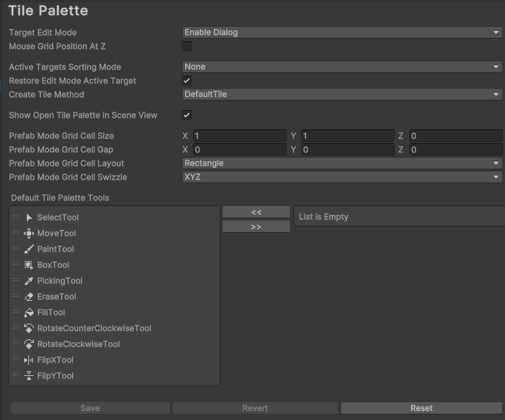The image size is (505, 420).
Task: Select the PickingTool label in the list
Action: pos(60,281)
